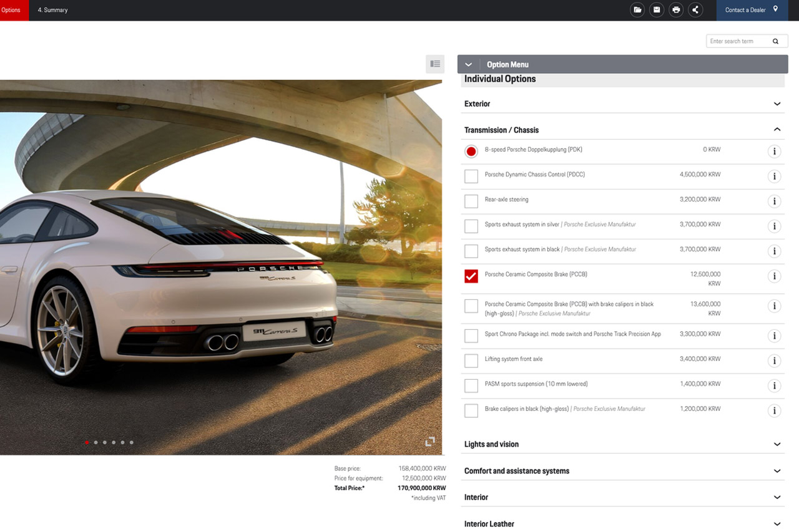Show info for Brake calipers in black

[x=774, y=411]
